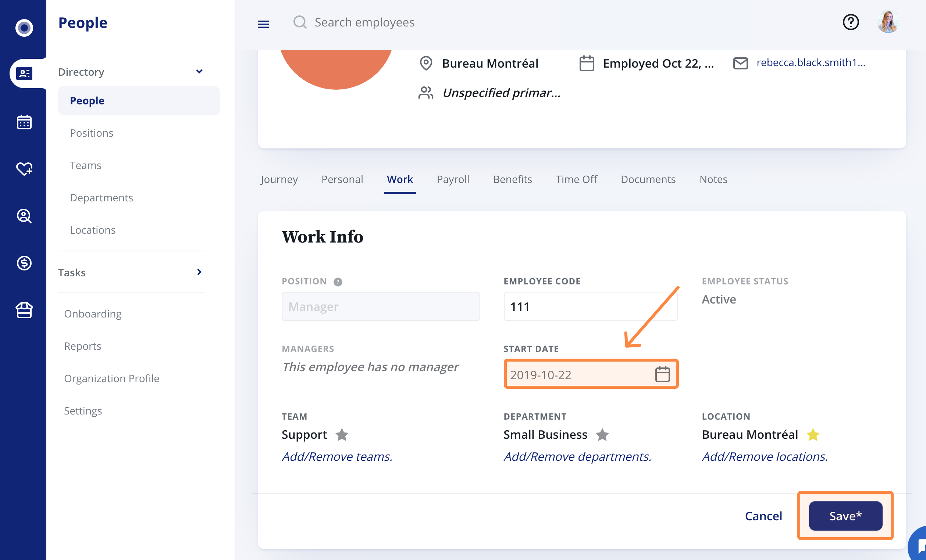Toggle the star next to Small Business

click(602, 435)
